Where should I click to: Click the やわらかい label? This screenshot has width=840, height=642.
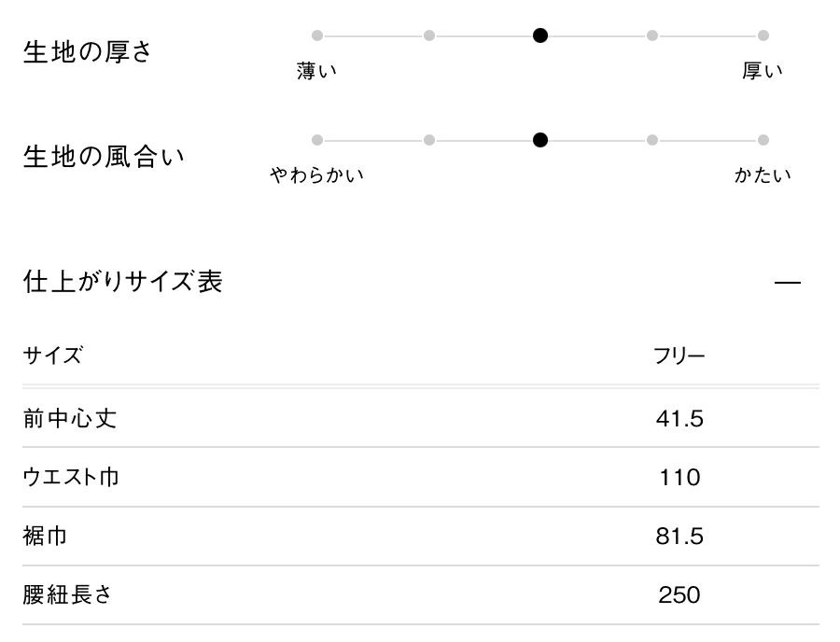pyautogui.click(x=316, y=175)
